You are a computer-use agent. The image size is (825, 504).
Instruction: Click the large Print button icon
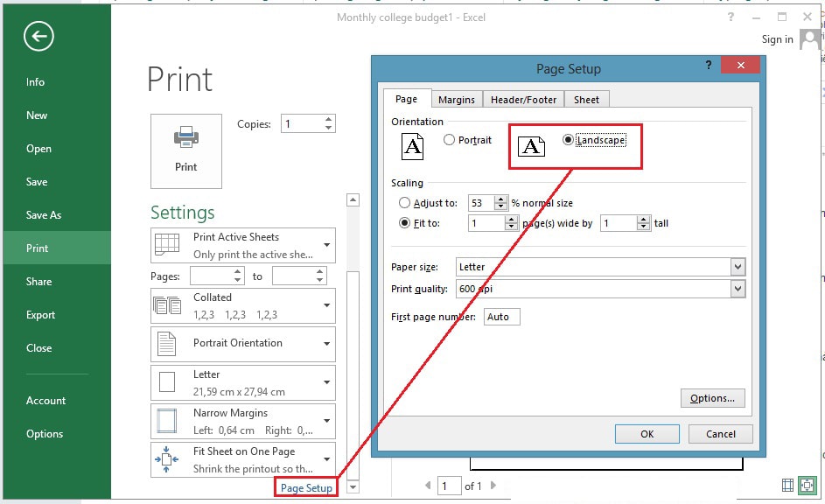(x=185, y=144)
